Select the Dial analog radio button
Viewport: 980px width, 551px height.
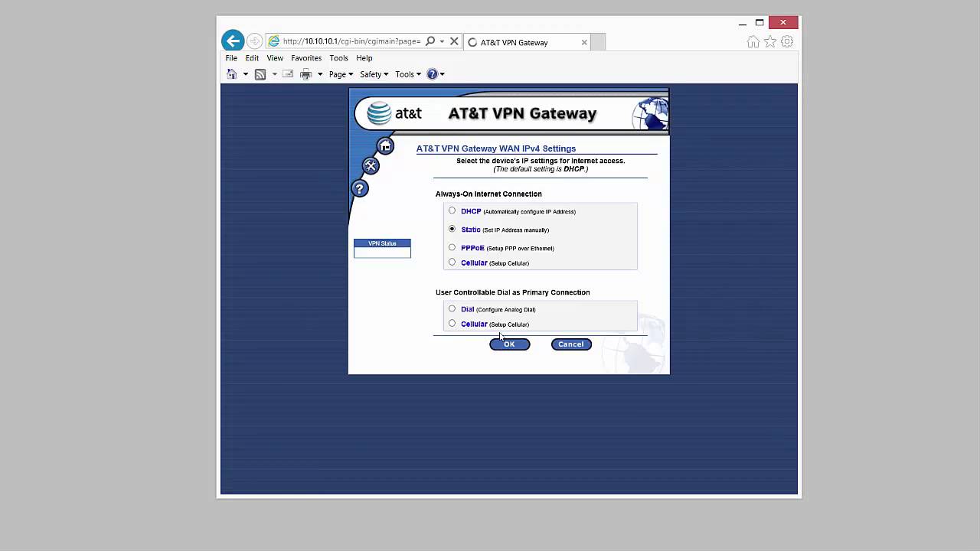pos(452,308)
